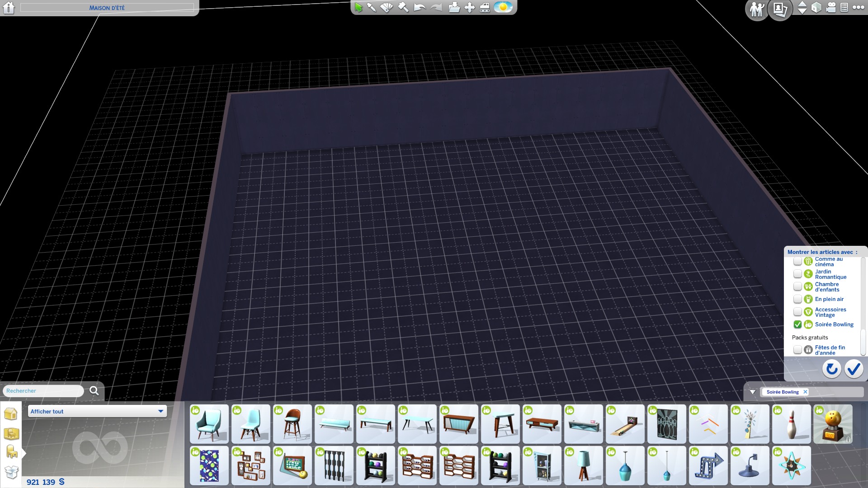
Task: Uncheck the Soirée Bowling filter
Action: tap(797, 324)
